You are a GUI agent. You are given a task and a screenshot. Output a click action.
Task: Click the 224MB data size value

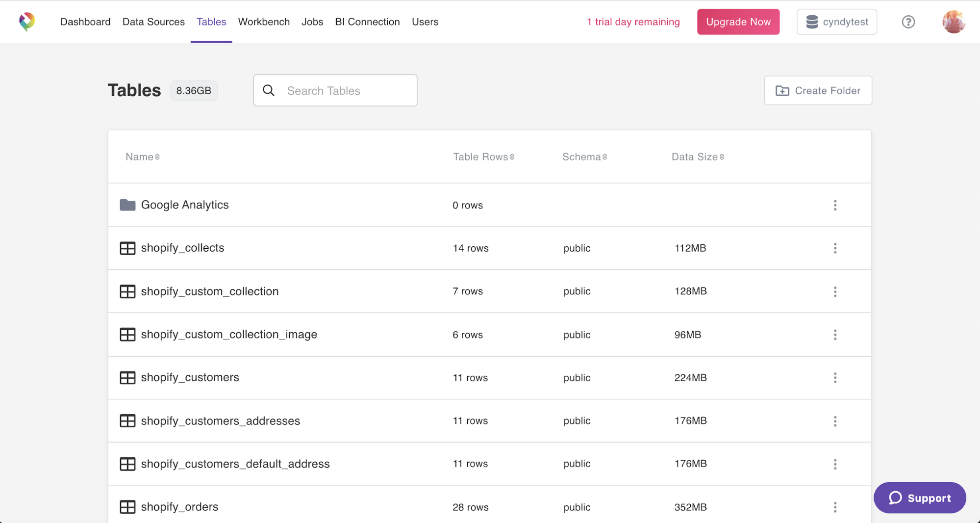[x=690, y=378]
